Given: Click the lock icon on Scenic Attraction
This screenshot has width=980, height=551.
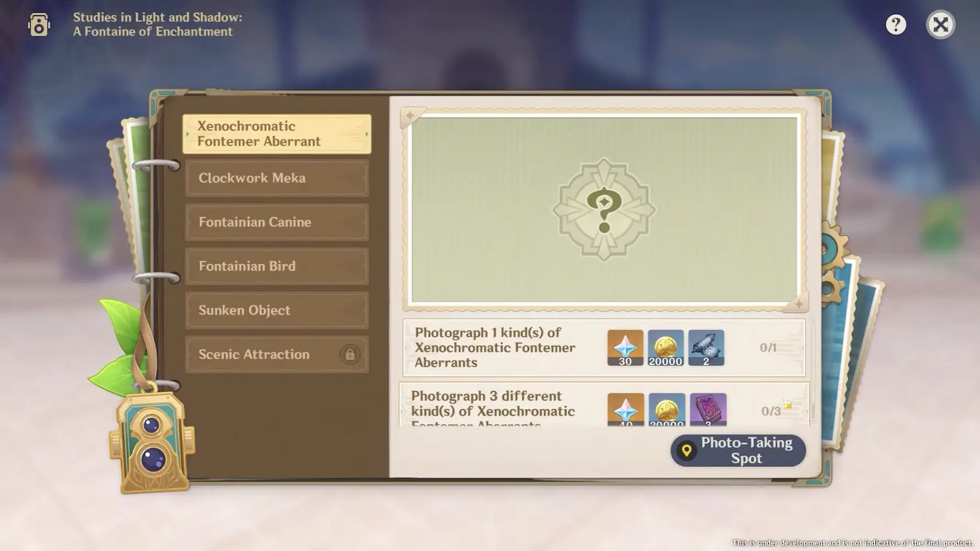Looking at the screenshot, I should click(x=349, y=354).
